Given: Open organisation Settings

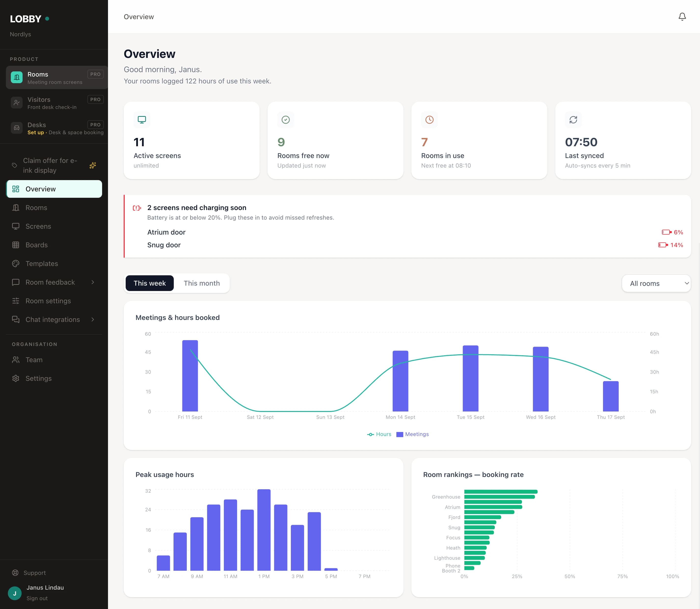Looking at the screenshot, I should 54,379.
